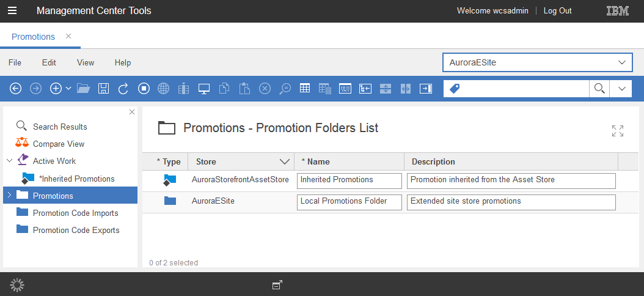Viewport: 644px width, 296px height.
Task: Click the Stop toolbar icon
Action: point(144,89)
